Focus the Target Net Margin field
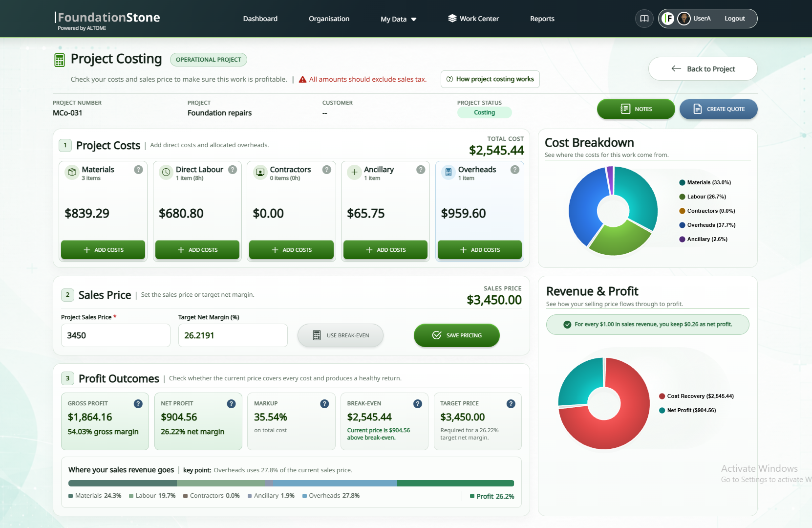This screenshot has width=812, height=528. point(233,335)
